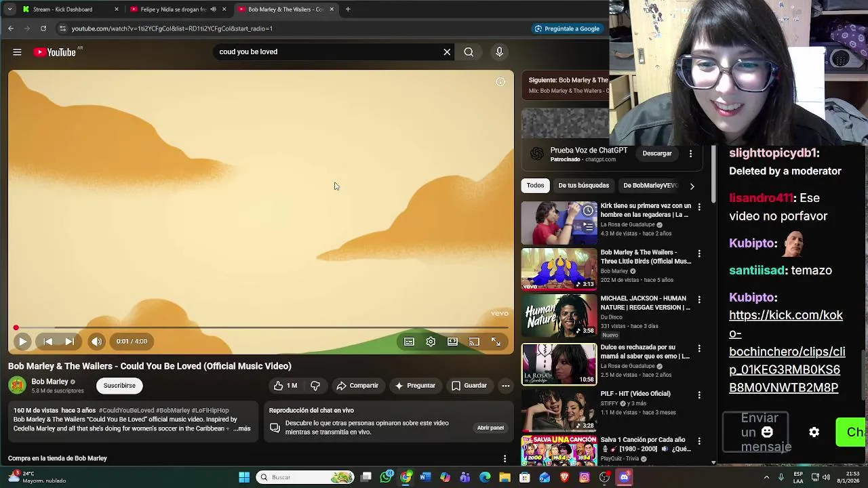Select the 'De tus búsquedas' chip
Image resolution: width=868 pixels, height=488 pixels.
pyautogui.click(x=583, y=186)
